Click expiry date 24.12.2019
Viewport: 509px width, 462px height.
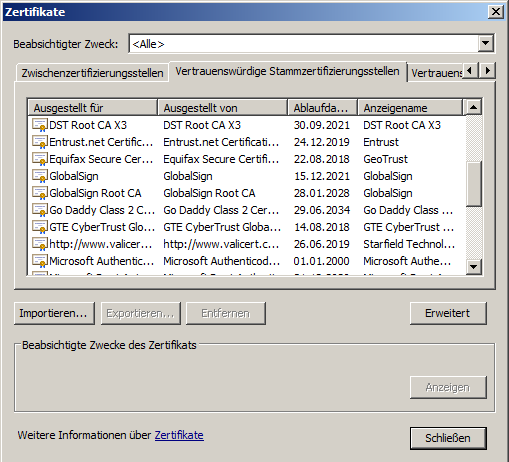(x=322, y=142)
